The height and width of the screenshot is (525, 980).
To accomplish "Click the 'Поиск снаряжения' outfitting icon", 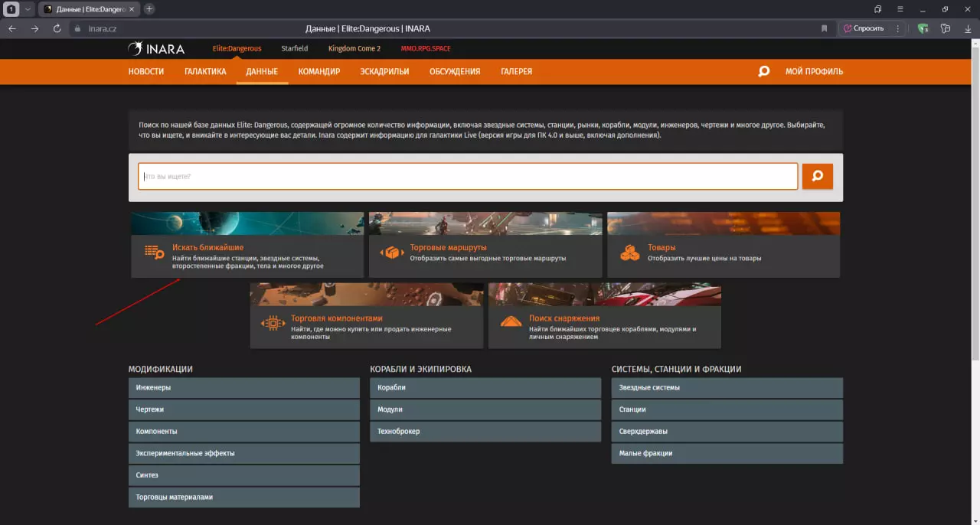I will click(511, 321).
